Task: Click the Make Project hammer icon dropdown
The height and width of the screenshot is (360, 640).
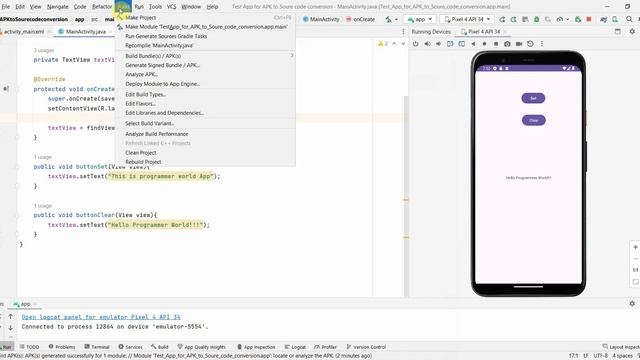Action: click(x=391, y=19)
